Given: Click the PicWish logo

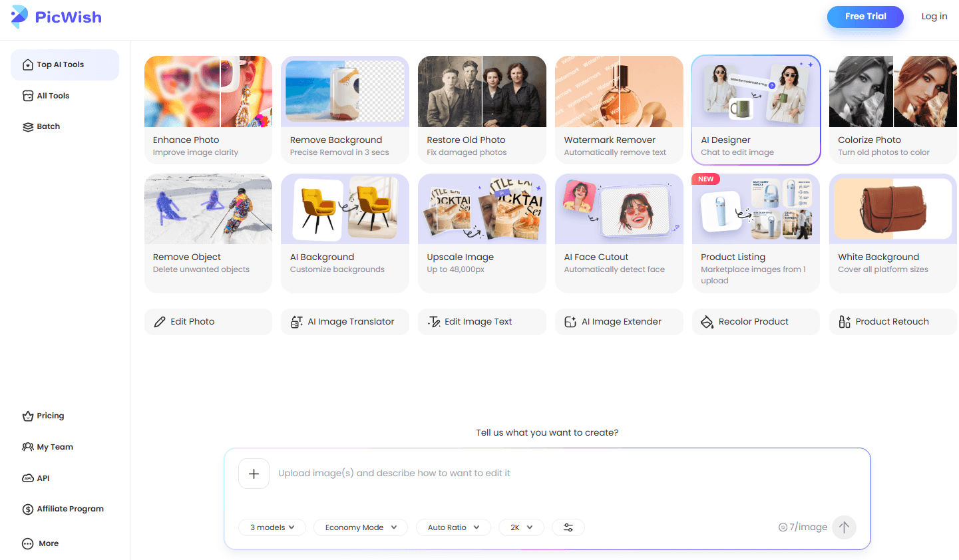Looking at the screenshot, I should click(57, 17).
